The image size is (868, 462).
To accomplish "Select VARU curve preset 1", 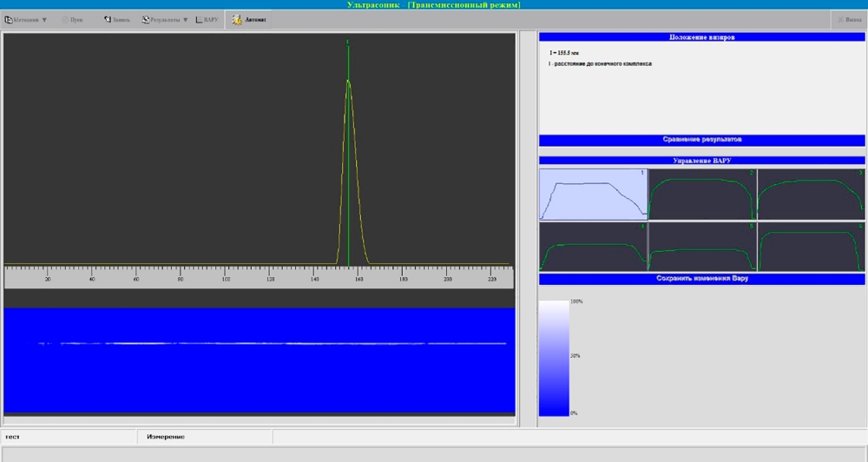I will (x=593, y=194).
